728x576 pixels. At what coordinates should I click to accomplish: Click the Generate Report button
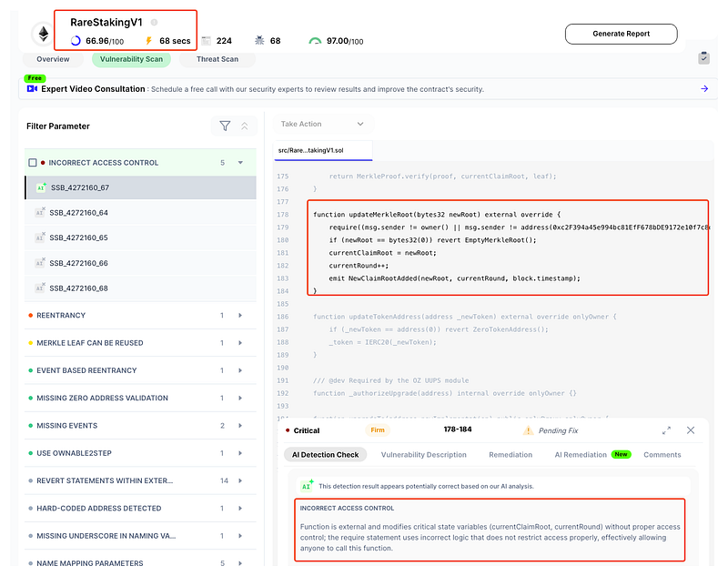(x=621, y=34)
